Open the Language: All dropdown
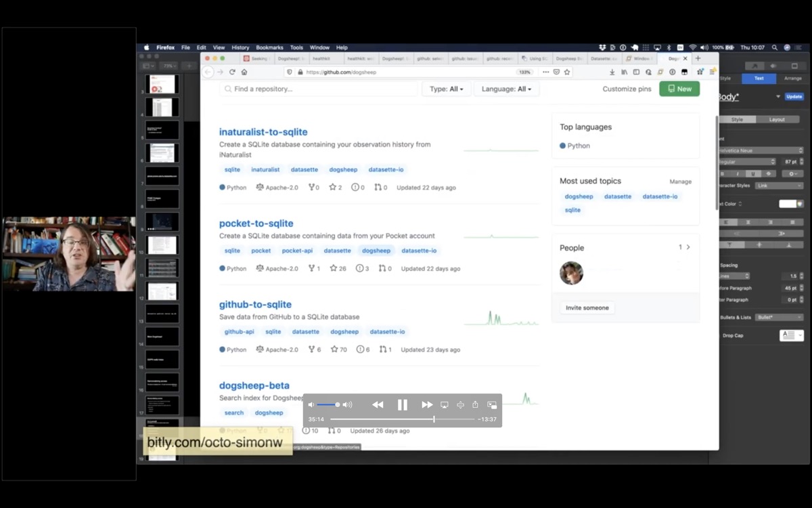Viewport: 812px width, 508px height. [506, 89]
